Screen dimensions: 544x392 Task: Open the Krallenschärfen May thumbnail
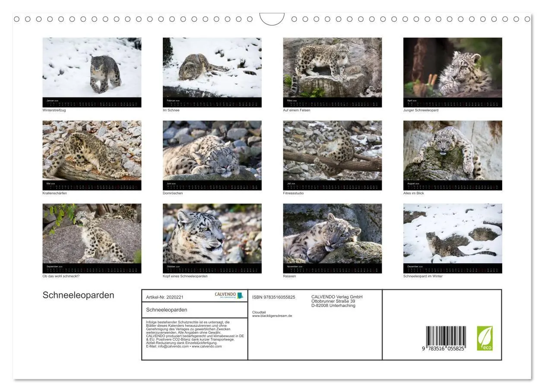pos(92,155)
